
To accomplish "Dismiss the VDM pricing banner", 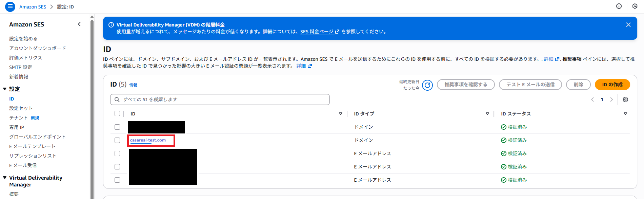I will click(x=628, y=25).
